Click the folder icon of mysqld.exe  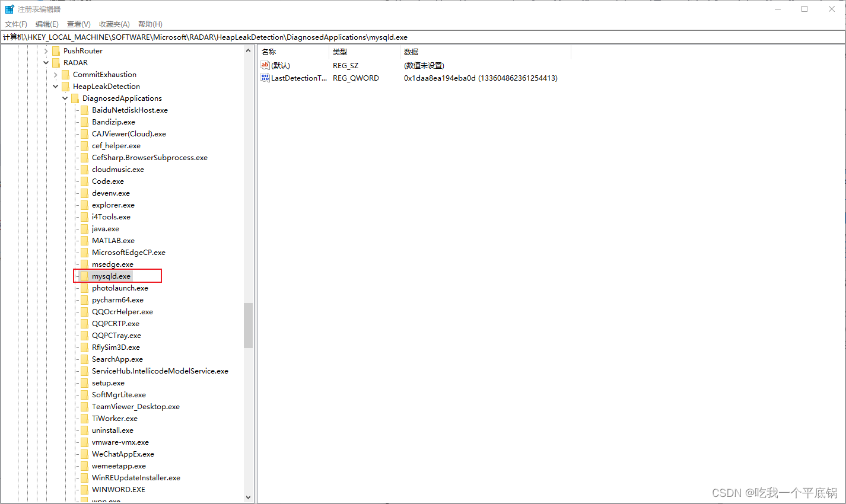[85, 276]
